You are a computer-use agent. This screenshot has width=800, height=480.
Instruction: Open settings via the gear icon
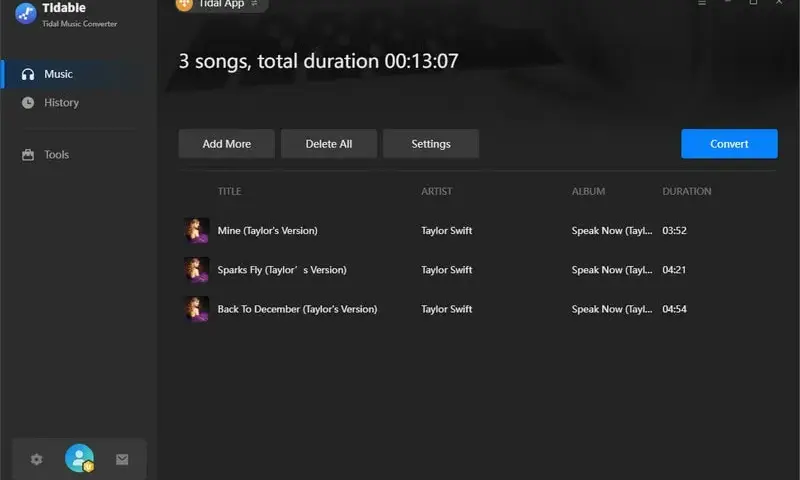36,459
